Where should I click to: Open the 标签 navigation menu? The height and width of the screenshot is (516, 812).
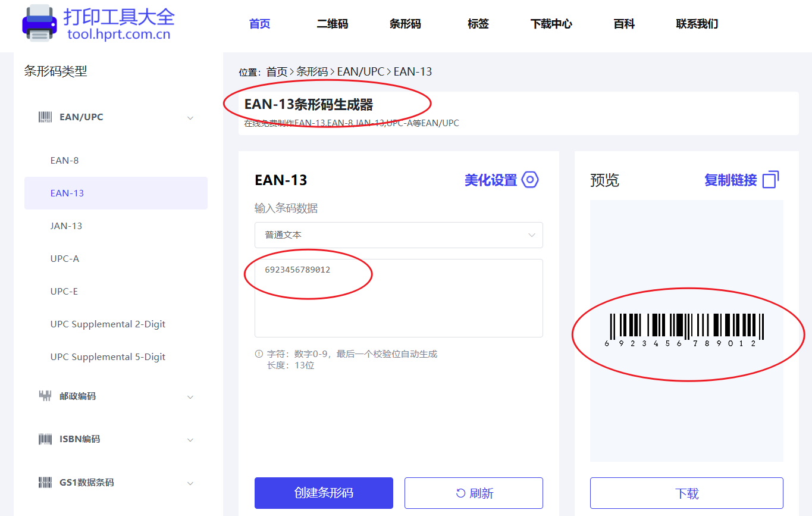pyautogui.click(x=478, y=24)
